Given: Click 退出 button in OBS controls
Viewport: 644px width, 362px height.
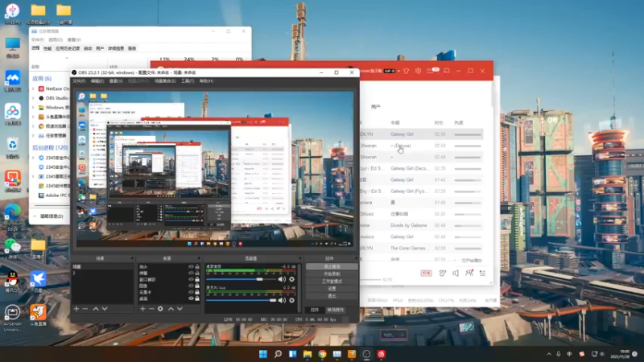Looking at the screenshot, I should (332, 296).
